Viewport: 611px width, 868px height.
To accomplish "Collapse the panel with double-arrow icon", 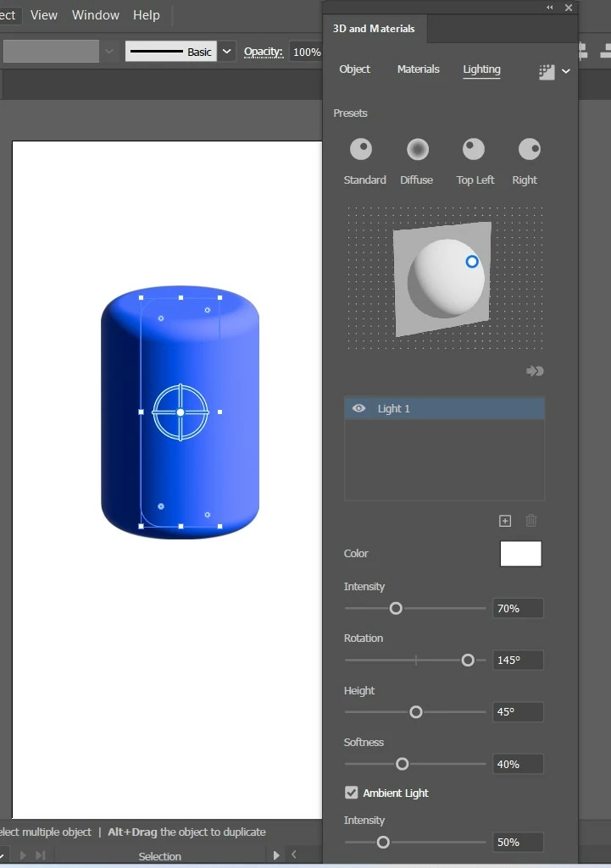I will click(x=549, y=7).
